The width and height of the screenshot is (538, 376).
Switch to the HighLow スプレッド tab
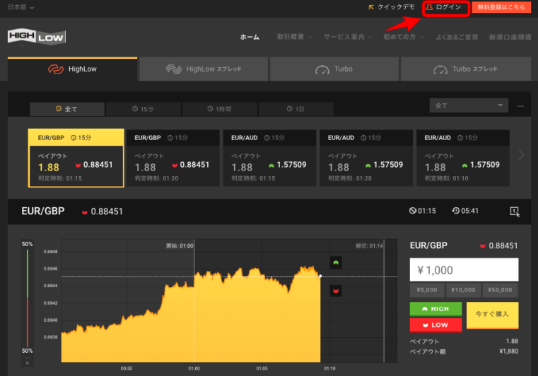tap(204, 69)
